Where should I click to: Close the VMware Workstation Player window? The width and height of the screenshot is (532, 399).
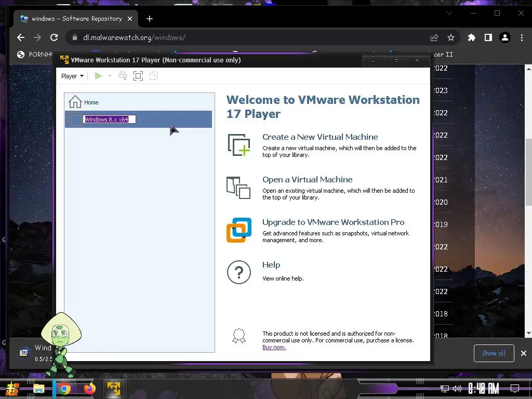pos(417,61)
